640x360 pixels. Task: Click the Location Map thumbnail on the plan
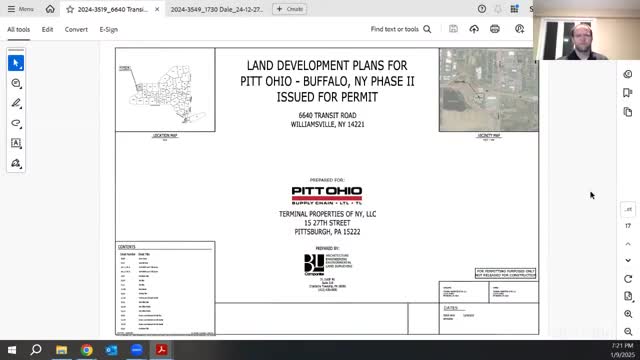click(165, 90)
